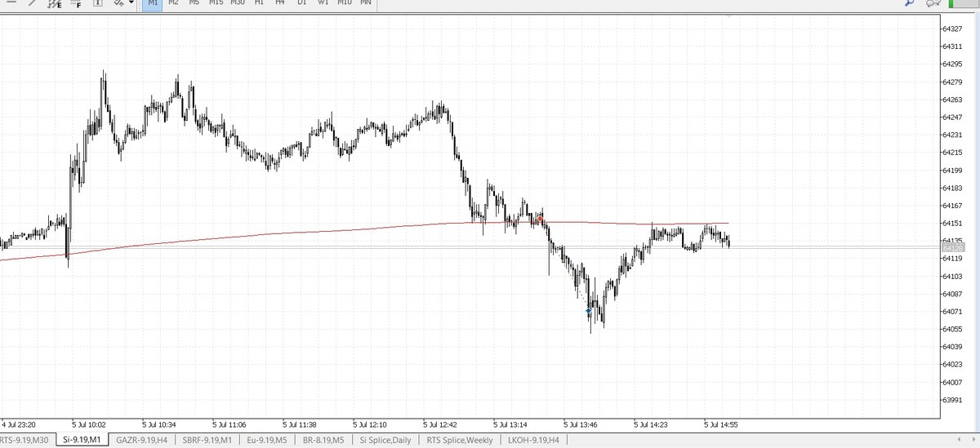Image resolution: width=980 pixels, height=448 pixels.
Task: Open the RTS-9.19,M30 chart tab
Action: (x=24, y=440)
